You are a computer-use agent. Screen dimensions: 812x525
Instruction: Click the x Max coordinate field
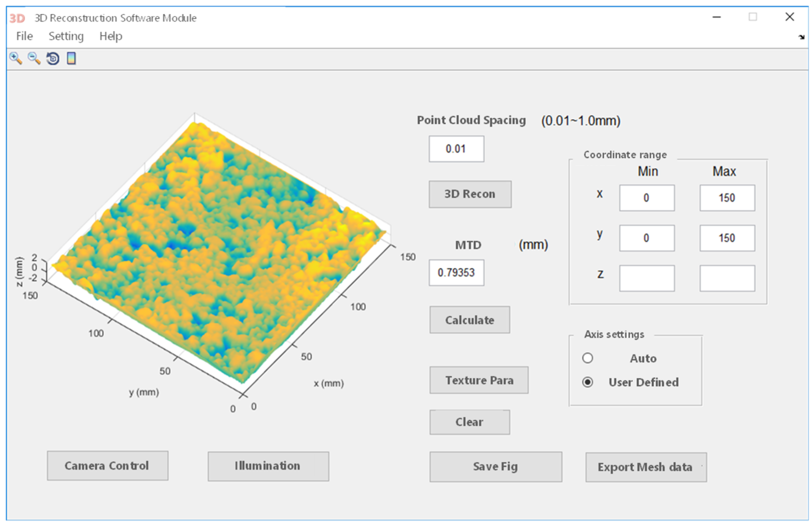coord(727,198)
